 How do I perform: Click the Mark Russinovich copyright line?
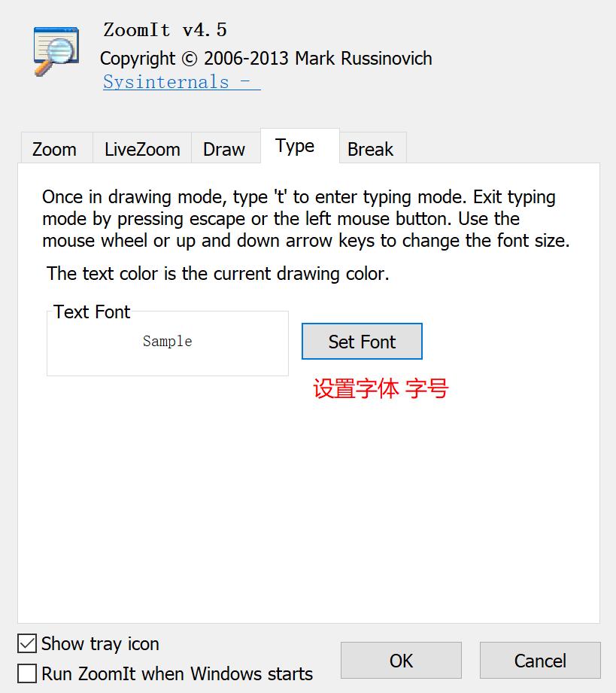coord(266,58)
